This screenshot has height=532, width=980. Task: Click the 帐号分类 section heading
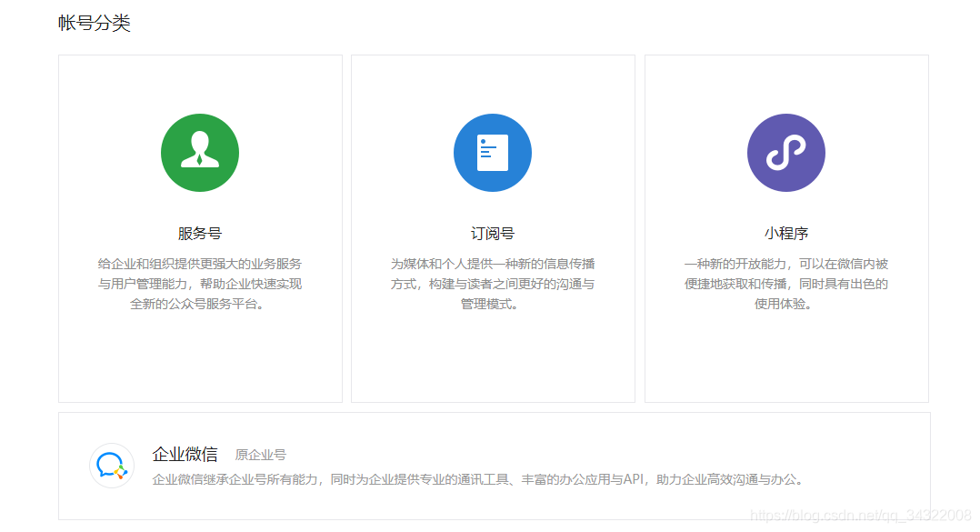(x=95, y=23)
